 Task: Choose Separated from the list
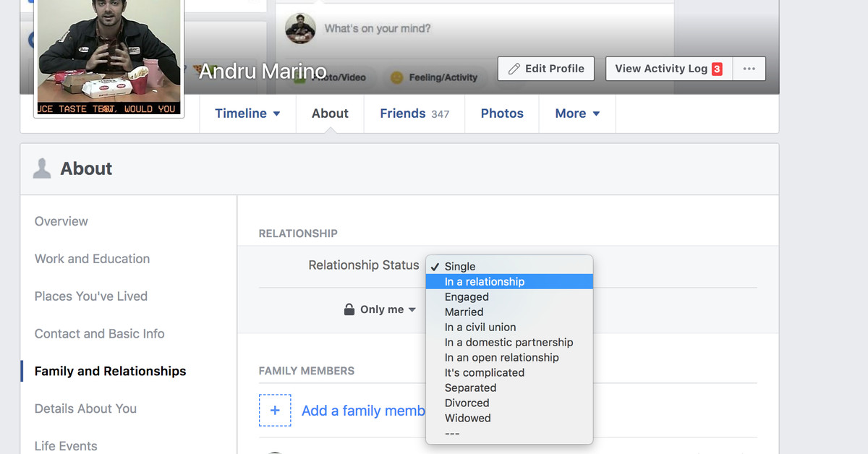tap(509, 388)
